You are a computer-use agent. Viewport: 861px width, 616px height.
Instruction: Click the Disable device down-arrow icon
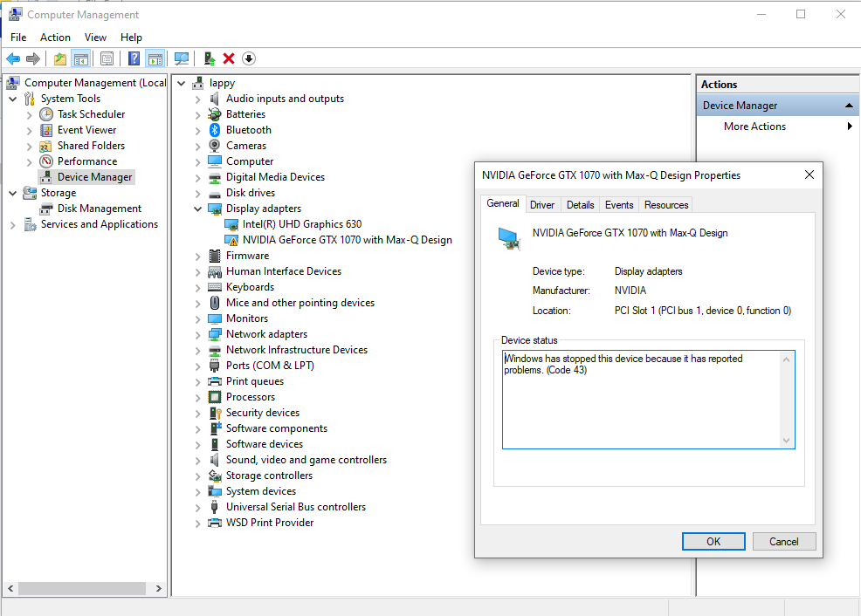click(249, 58)
